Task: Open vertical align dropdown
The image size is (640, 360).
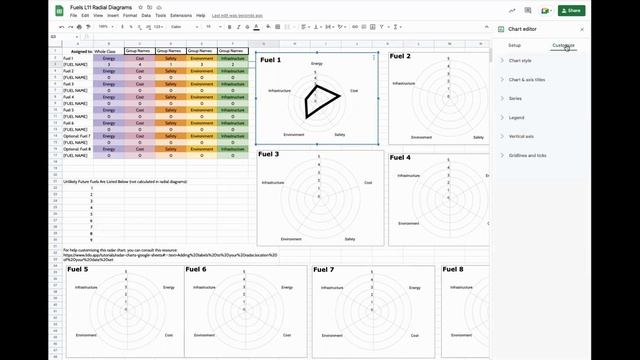Action: point(318,27)
